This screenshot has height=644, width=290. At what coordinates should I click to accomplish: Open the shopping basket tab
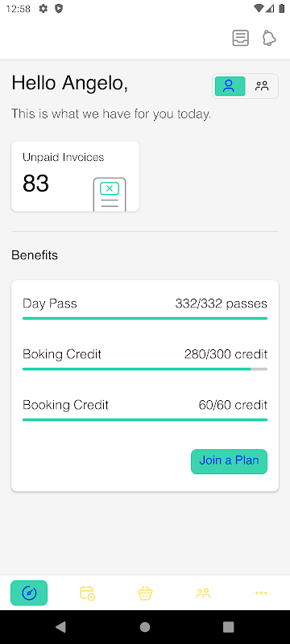click(x=145, y=593)
